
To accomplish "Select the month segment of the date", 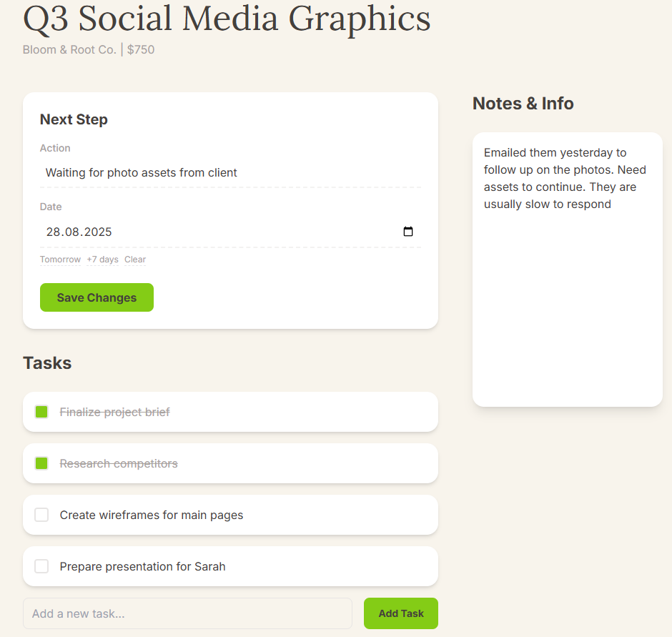I will [71, 232].
